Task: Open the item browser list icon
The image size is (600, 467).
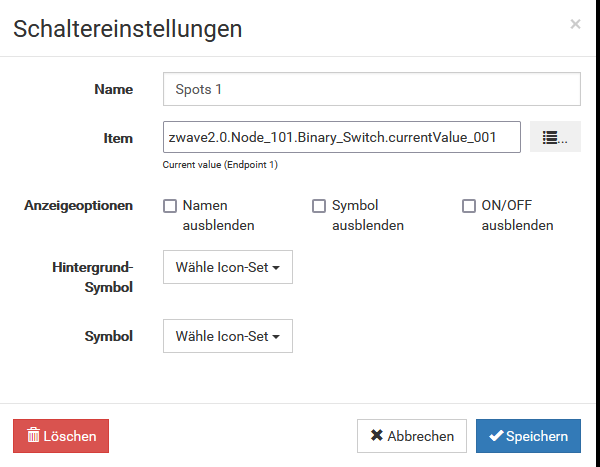Action: click(555, 138)
